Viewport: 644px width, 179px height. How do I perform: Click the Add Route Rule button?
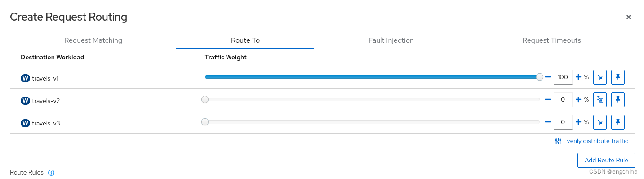606,160
